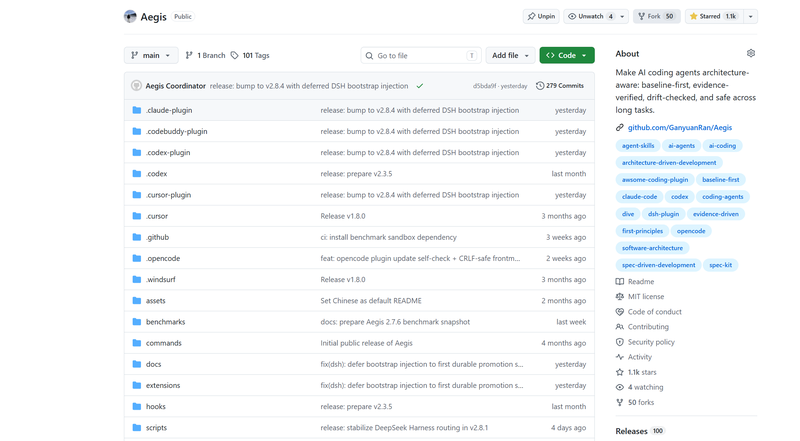The width and height of the screenshot is (800, 441).
Task: Open the Releases 100 heading link
Action: click(639, 431)
